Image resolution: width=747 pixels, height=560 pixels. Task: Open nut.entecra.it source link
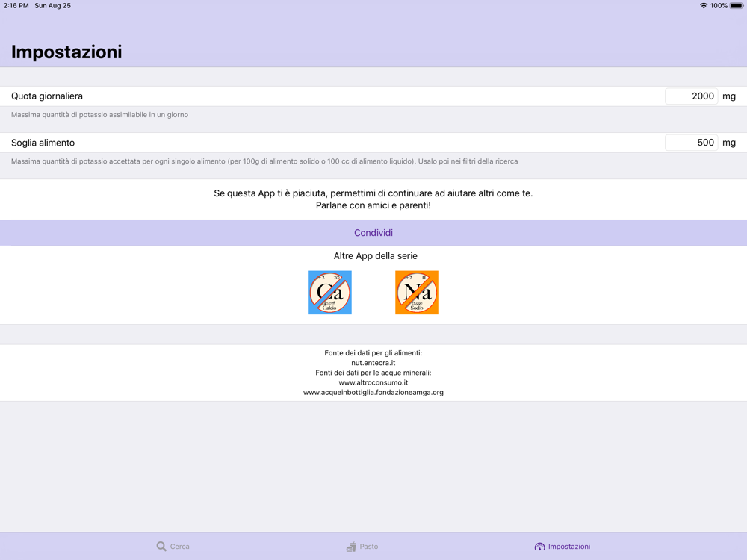pos(373,363)
